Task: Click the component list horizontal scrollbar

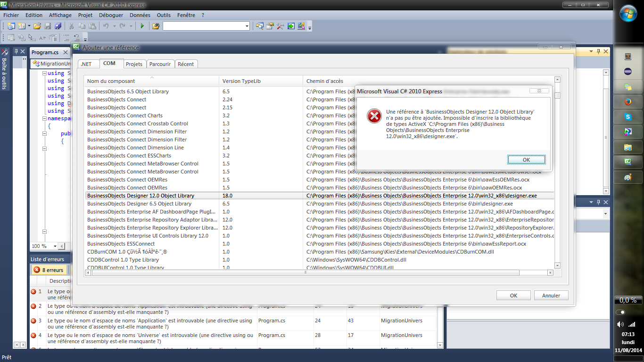Action: pyautogui.click(x=319, y=272)
